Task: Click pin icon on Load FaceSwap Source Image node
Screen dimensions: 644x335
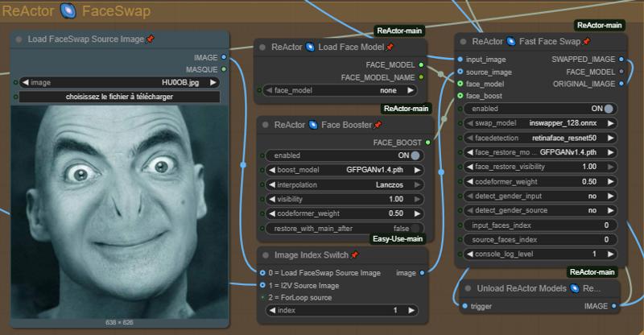Action: (151, 39)
